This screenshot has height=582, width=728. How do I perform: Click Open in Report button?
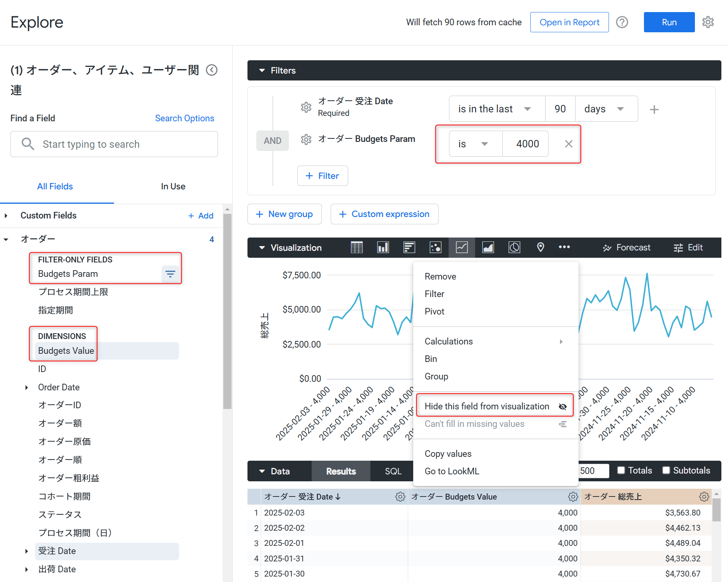[569, 22]
